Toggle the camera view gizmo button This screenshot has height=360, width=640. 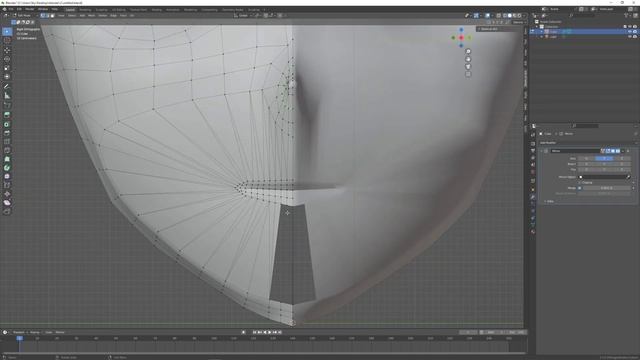pyautogui.click(x=468, y=67)
